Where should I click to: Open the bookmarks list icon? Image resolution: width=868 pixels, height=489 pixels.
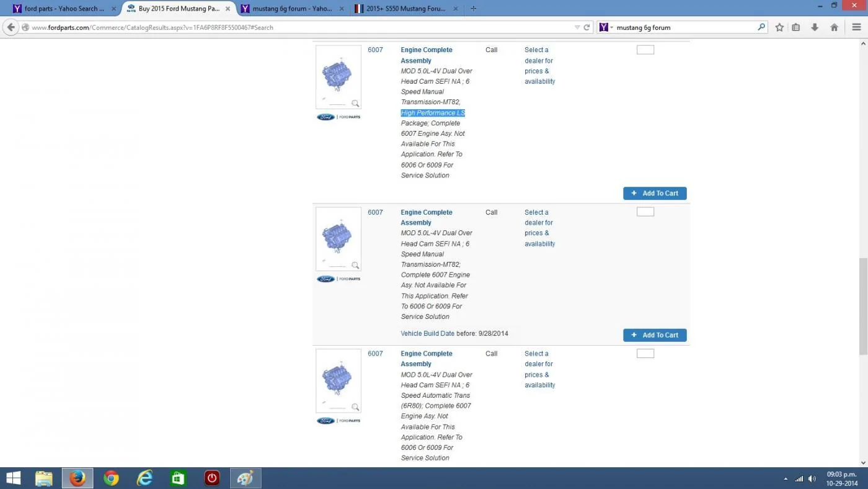coord(796,27)
